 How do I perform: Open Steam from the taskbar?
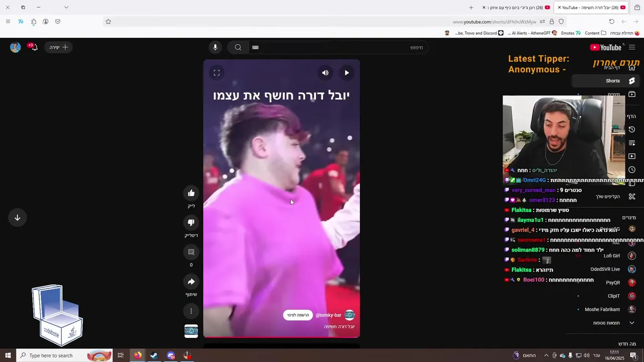(x=154, y=355)
